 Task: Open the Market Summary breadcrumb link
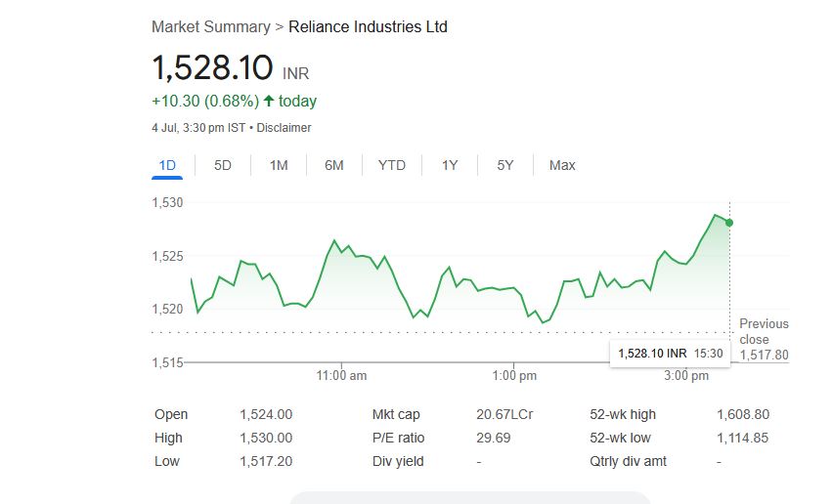(211, 27)
